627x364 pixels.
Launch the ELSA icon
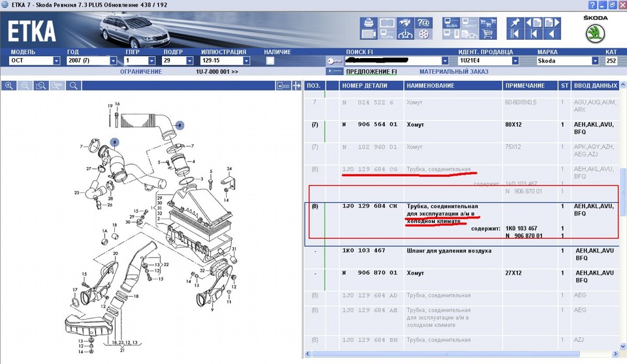tap(451, 23)
